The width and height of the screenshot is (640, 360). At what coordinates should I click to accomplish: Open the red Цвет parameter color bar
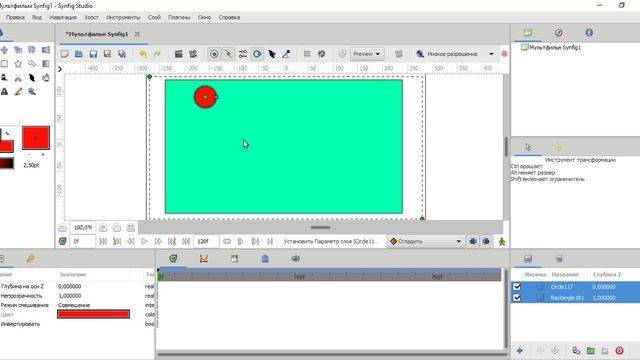point(93,314)
